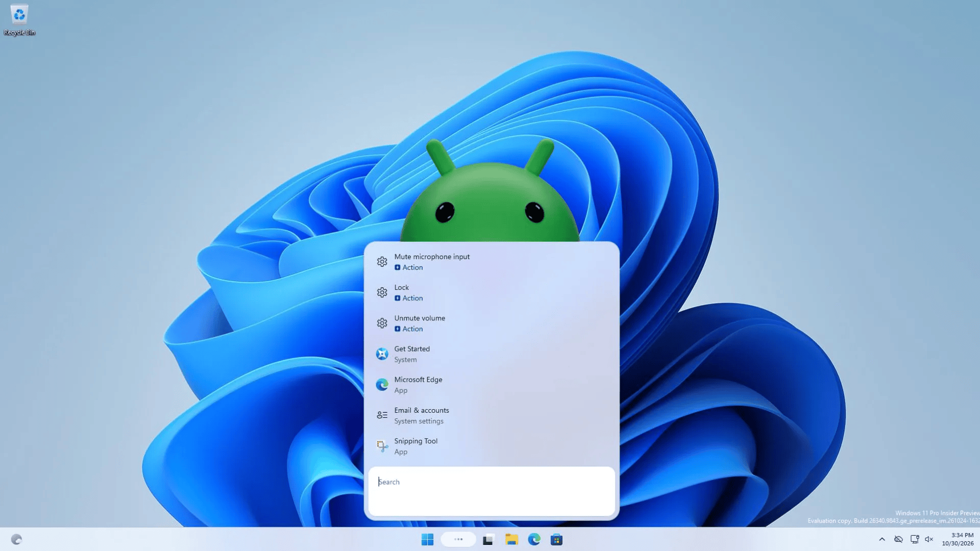
Task: Launch Microsoft Edge from the taskbar
Action: coord(534,539)
